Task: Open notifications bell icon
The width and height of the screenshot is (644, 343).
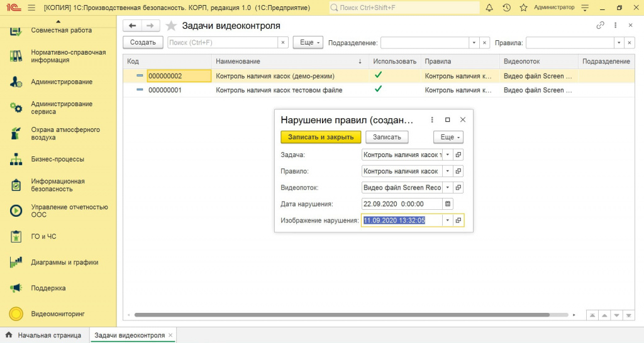Action: 489,8
